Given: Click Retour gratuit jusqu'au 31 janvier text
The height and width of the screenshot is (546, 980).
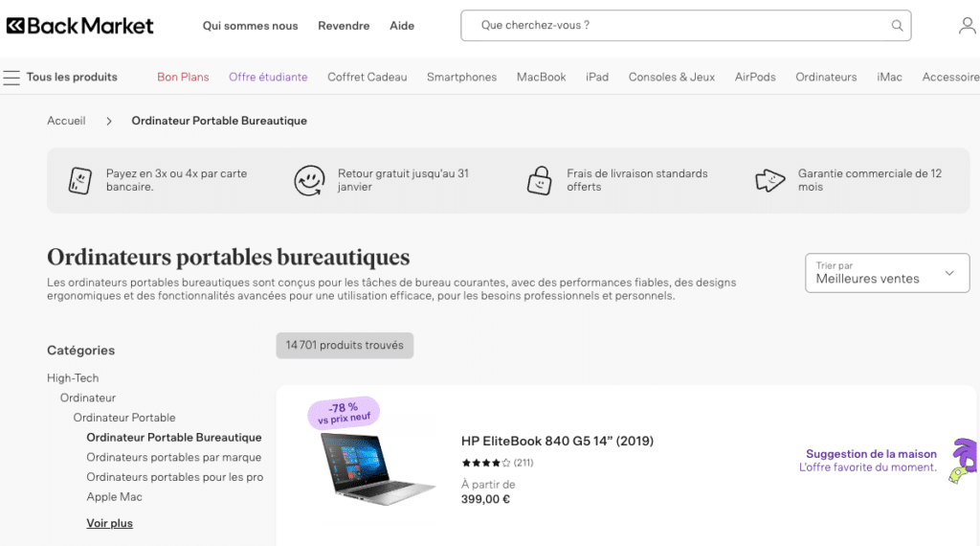Looking at the screenshot, I should 403,180.
